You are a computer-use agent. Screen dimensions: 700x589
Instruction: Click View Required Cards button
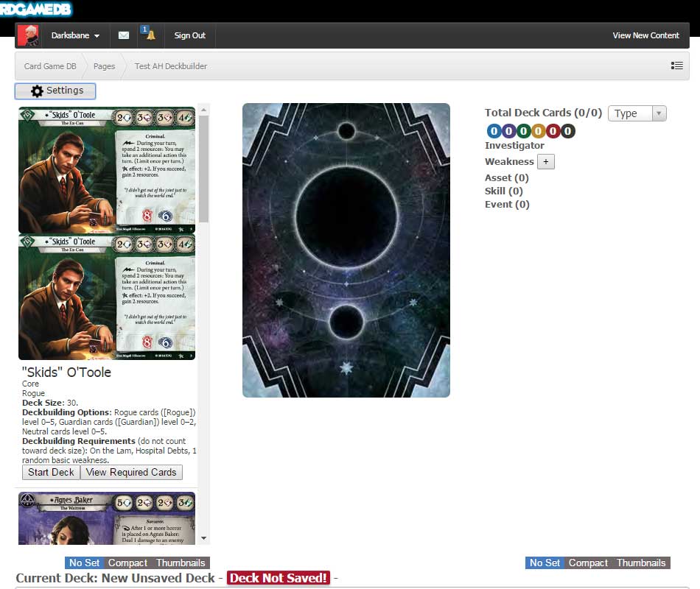(131, 472)
